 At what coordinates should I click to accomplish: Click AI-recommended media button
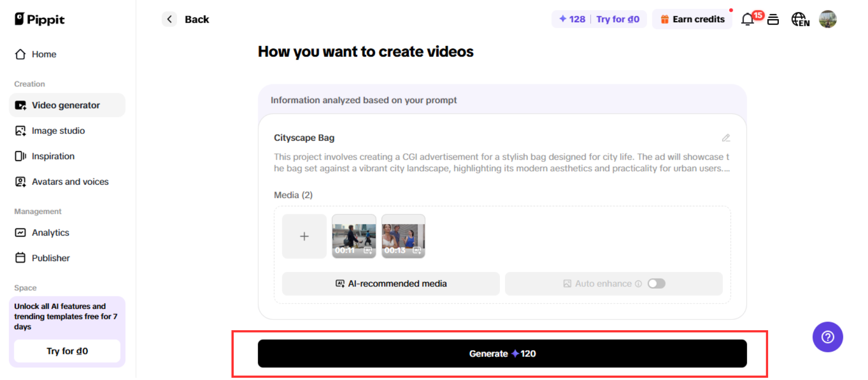pyautogui.click(x=391, y=284)
